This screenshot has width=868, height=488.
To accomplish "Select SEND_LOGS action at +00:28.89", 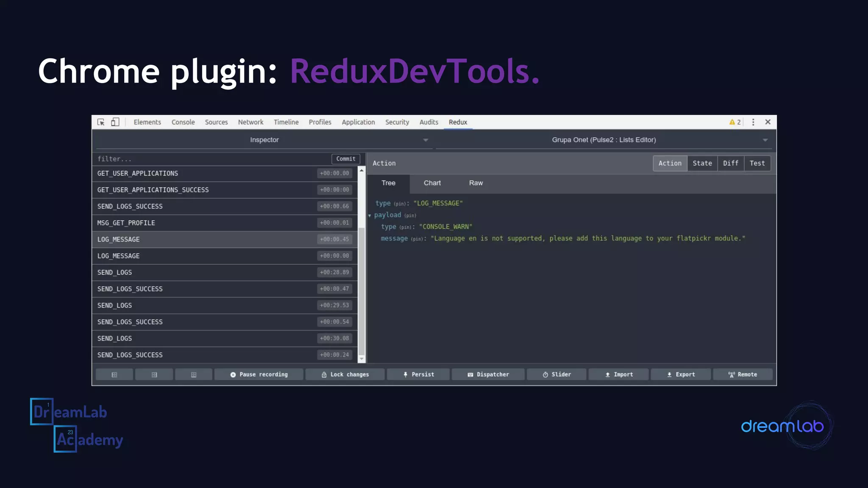I will pos(225,272).
